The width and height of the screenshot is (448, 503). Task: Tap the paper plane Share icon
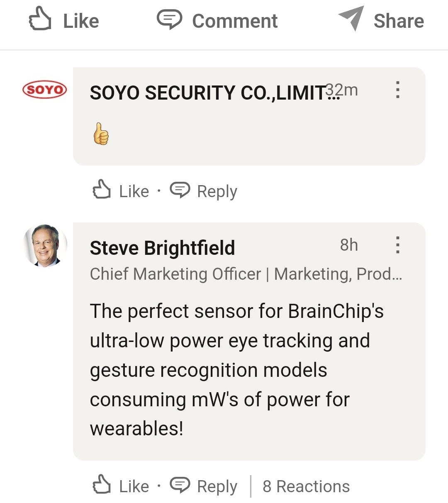coord(351,18)
